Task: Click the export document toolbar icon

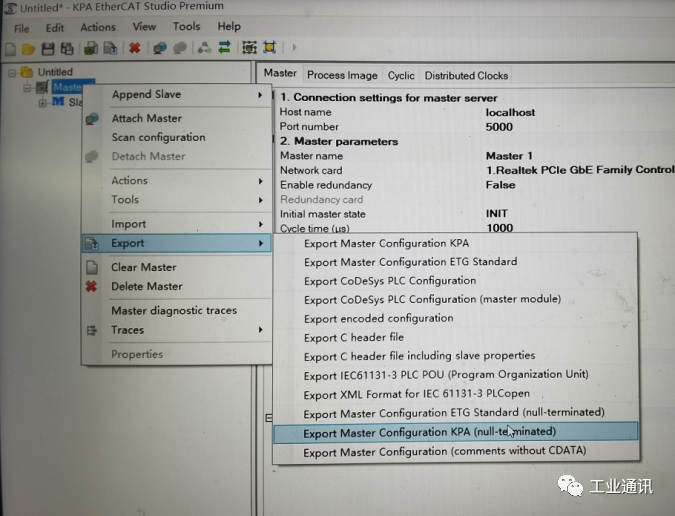Action: tap(110, 48)
